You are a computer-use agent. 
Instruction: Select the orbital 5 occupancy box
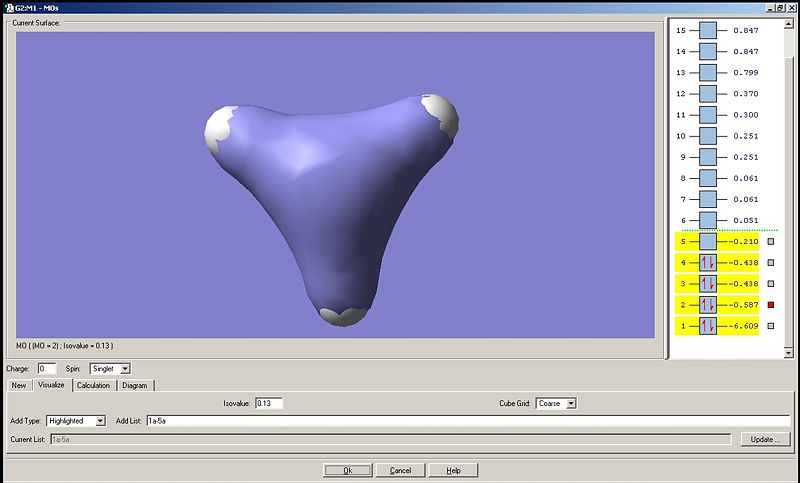708,241
